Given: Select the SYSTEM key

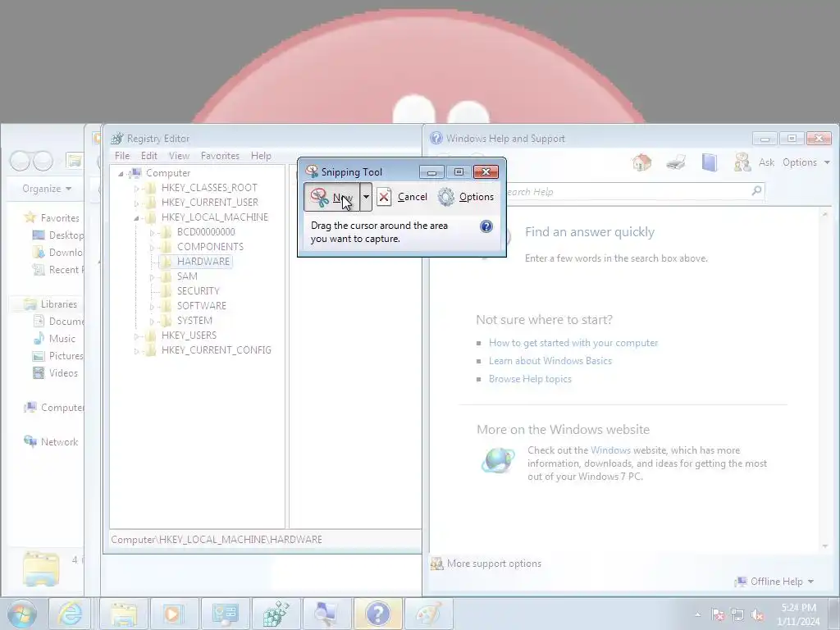Looking at the screenshot, I should coord(194,321).
